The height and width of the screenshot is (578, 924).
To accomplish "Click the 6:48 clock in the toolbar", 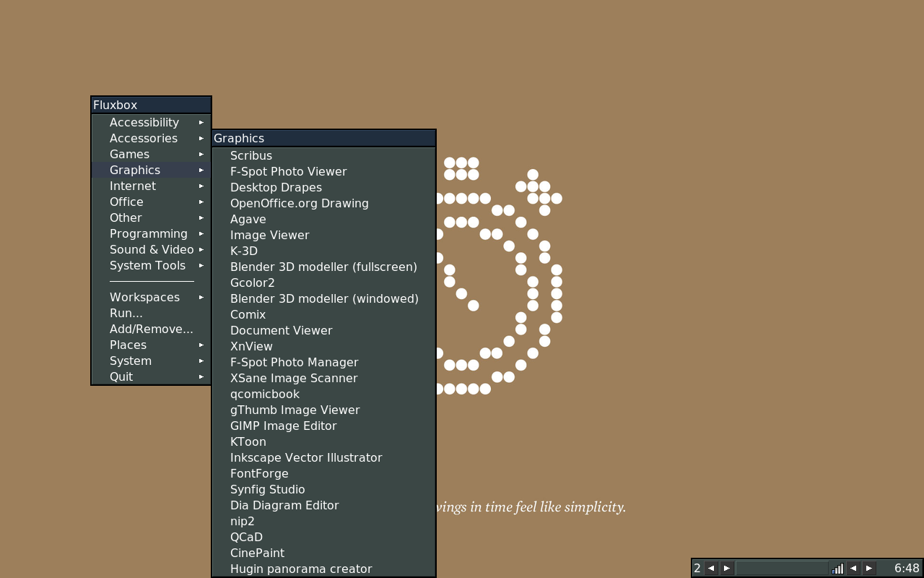I will click(x=907, y=568).
